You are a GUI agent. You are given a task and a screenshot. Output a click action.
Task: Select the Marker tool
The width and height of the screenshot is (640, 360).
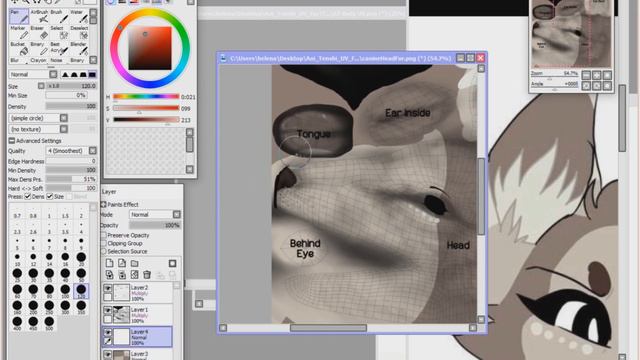click(18, 33)
